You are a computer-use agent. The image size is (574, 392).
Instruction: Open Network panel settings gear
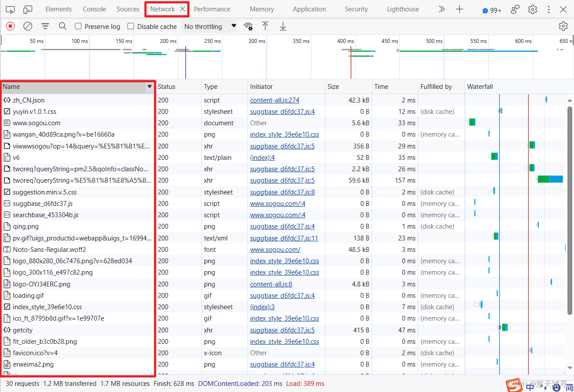[563, 26]
